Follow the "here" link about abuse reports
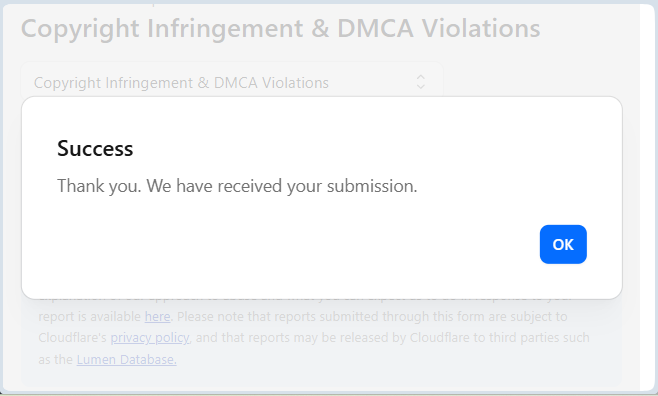658x396 pixels. 157,316
